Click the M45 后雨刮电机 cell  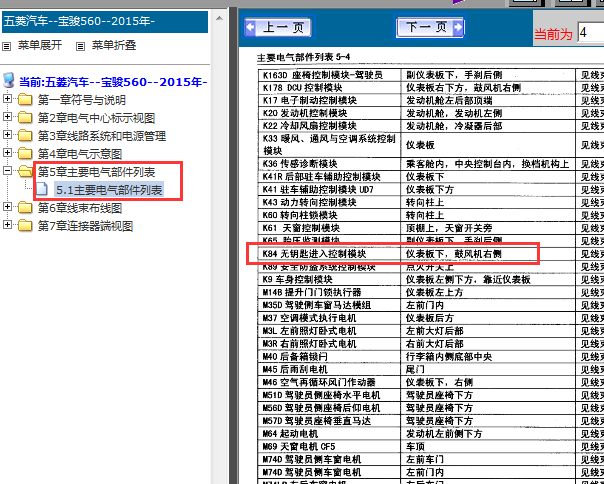click(x=330, y=369)
